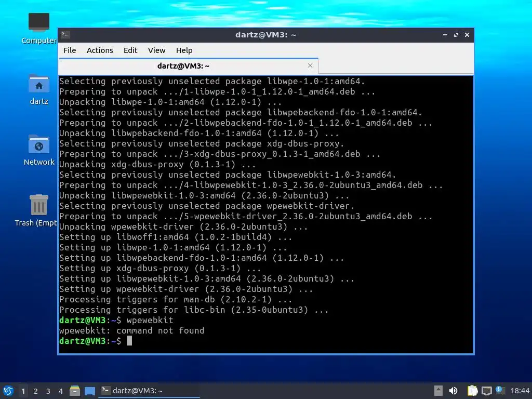Click 'Setting up libwoff1:amd64' line
The height and width of the screenshot is (399, 532).
click(x=176, y=237)
